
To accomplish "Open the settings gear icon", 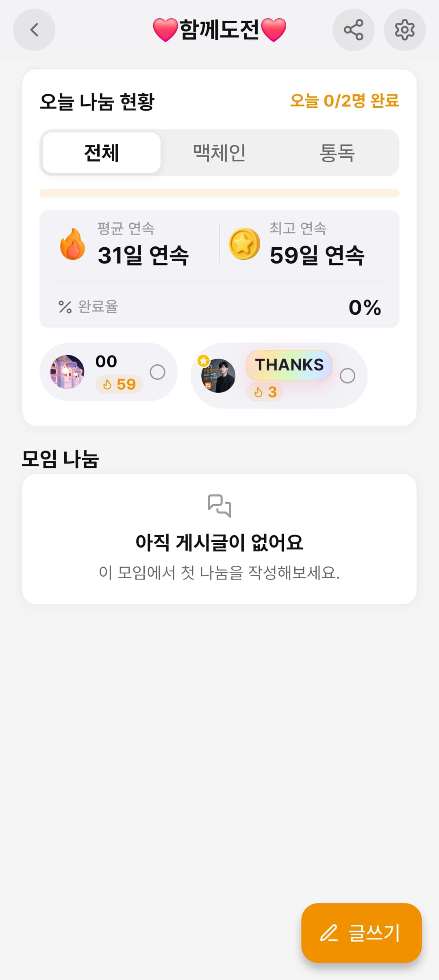I will (404, 30).
